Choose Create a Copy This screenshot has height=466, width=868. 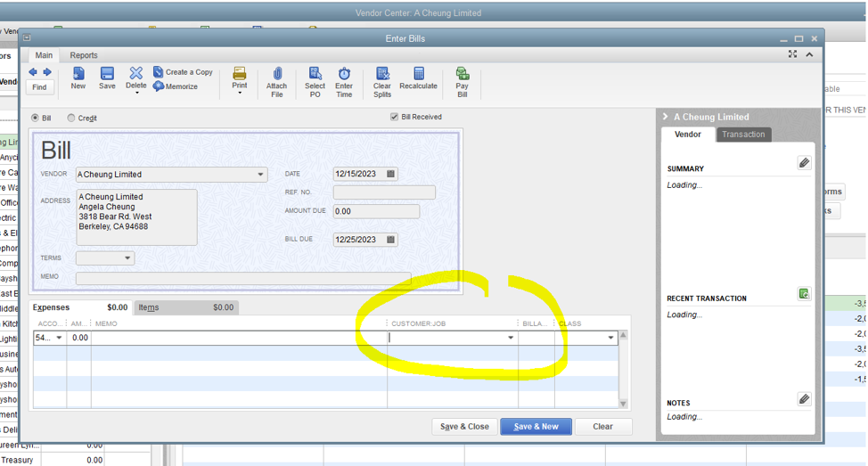click(184, 72)
